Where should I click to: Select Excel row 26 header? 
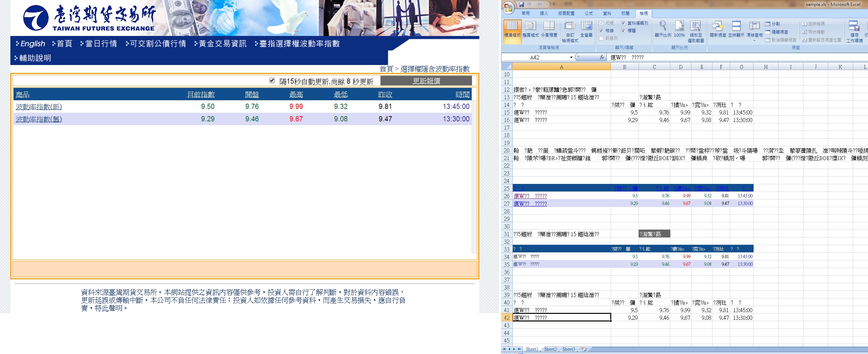pyautogui.click(x=507, y=196)
